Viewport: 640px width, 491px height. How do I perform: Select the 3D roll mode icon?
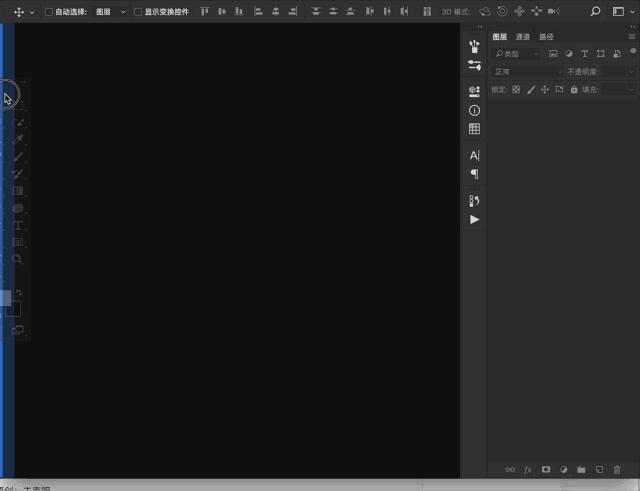point(502,11)
